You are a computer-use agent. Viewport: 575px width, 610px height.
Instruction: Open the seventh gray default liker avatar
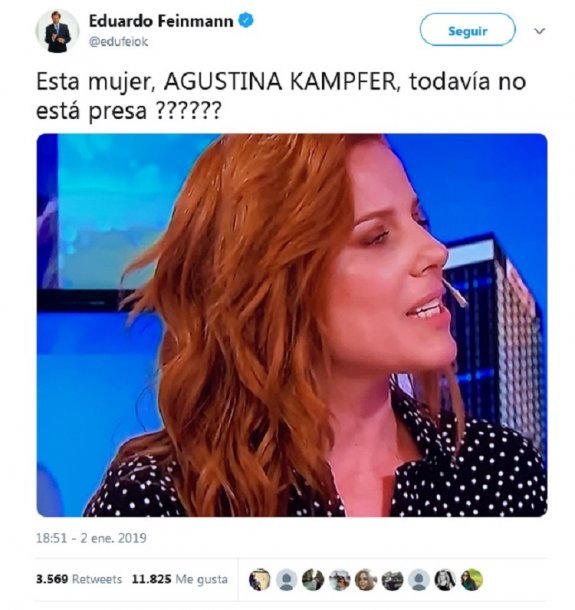pos(419,579)
